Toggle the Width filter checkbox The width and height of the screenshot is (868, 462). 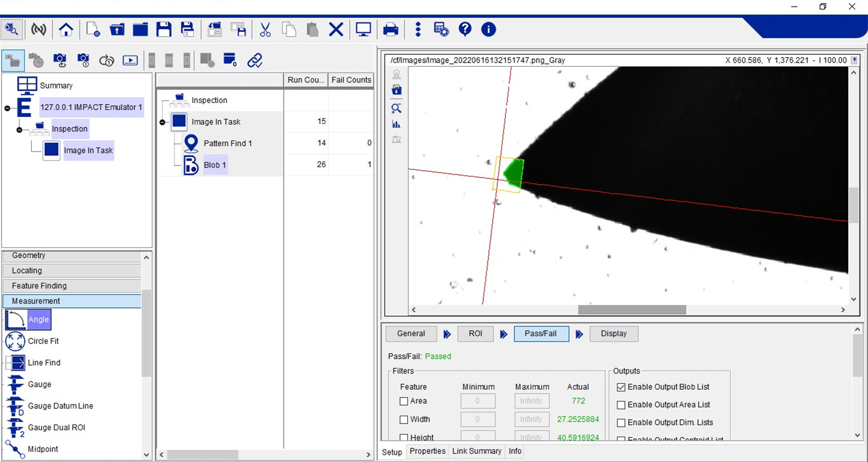pos(404,420)
